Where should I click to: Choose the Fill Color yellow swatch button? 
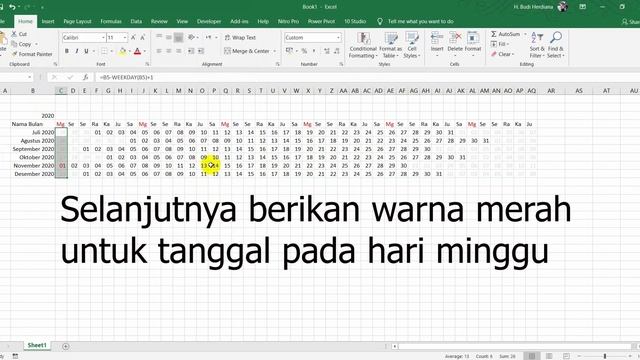(x=122, y=51)
